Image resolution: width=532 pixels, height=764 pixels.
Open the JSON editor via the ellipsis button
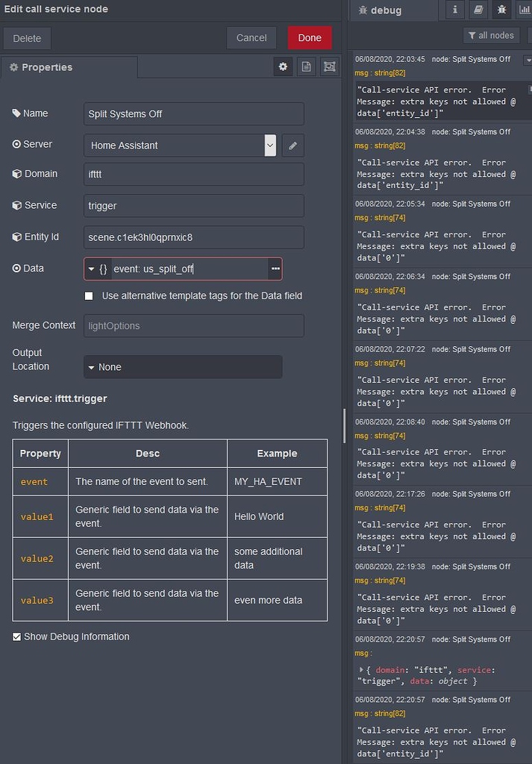[275, 268]
